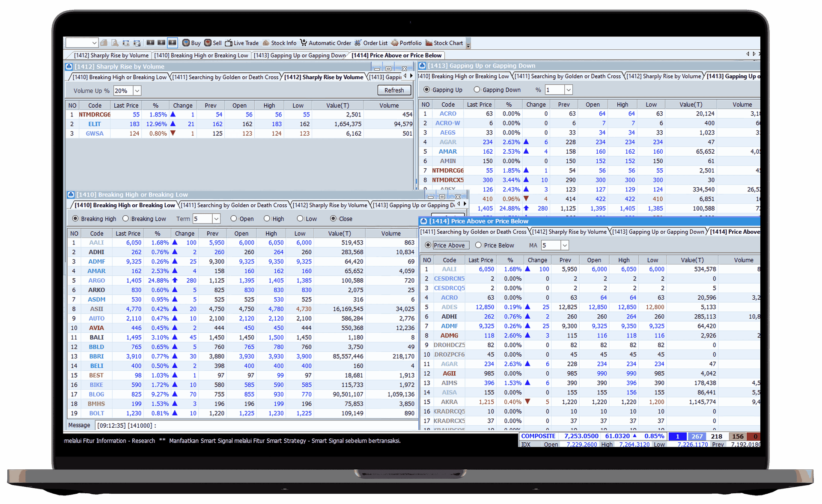This screenshot has width=822, height=504.
Task: Open the Order List toolbar icon
Action: point(358,43)
